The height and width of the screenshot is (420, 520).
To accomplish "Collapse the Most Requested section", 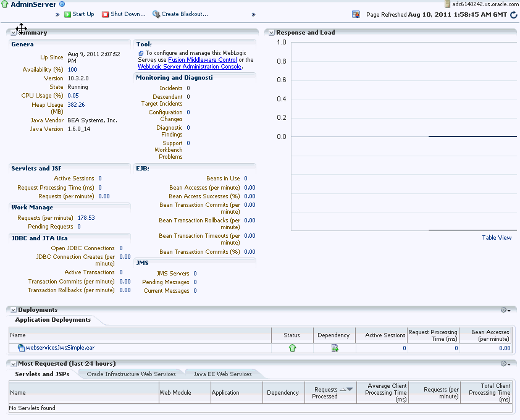I will tap(13, 364).
